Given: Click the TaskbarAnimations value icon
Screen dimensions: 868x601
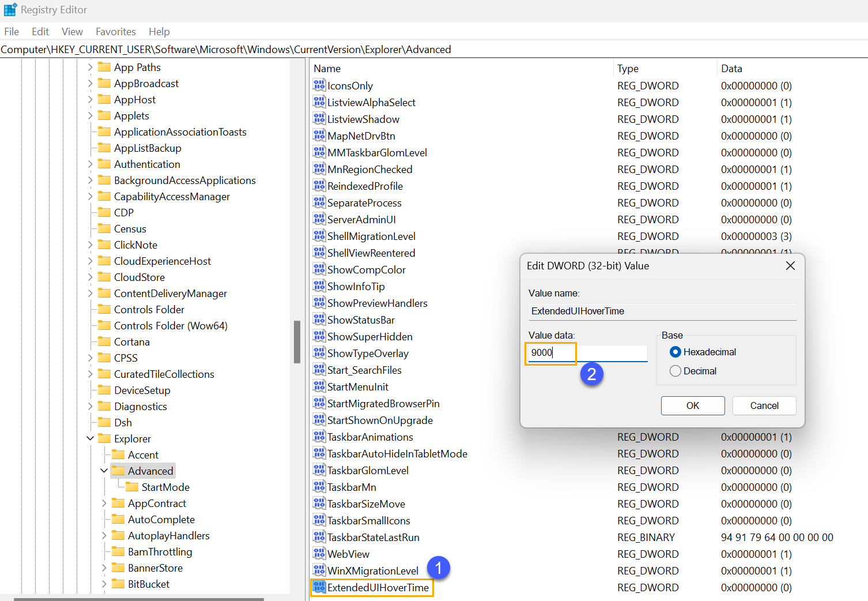Looking at the screenshot, I should click(x=319, y=437).
